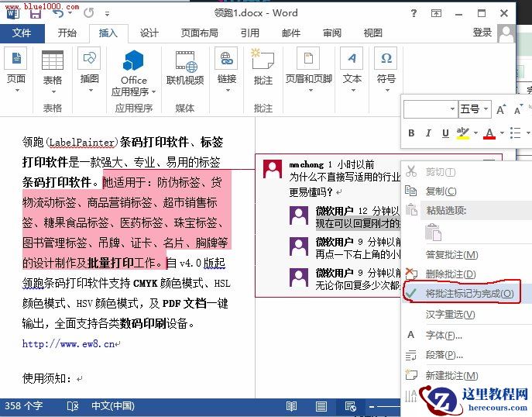Increase font size in mini toolbar
532x417 pixels.
coord(501,109)
